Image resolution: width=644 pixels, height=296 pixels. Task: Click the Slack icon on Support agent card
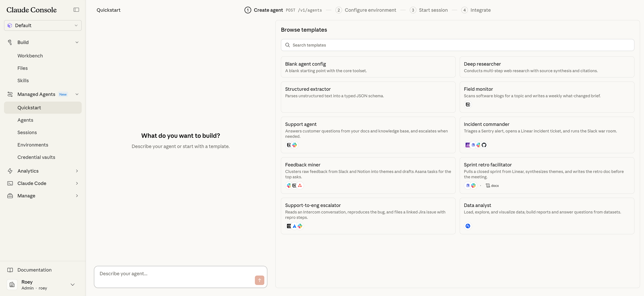pos(295,145)
